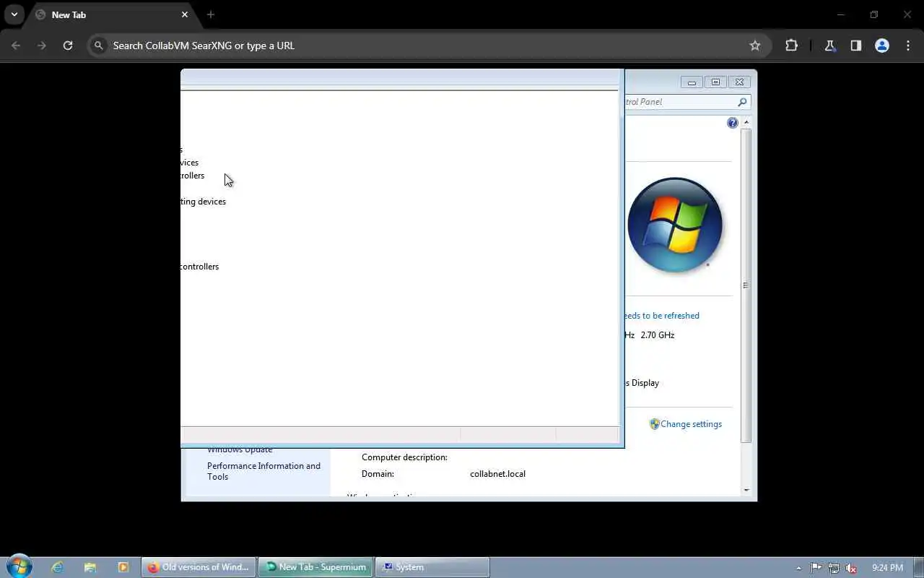This screenshot has height=578, width=924.
Task: Open the tab search dropdown arrow
Action: (14, 14)
